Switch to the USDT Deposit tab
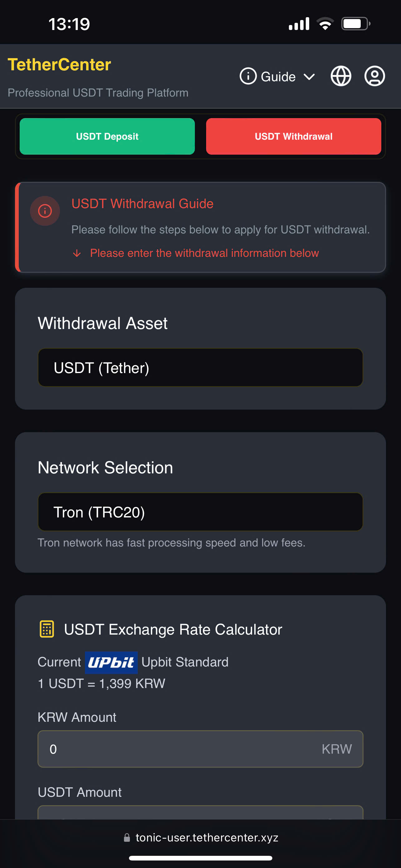 [x=107, y=137]
